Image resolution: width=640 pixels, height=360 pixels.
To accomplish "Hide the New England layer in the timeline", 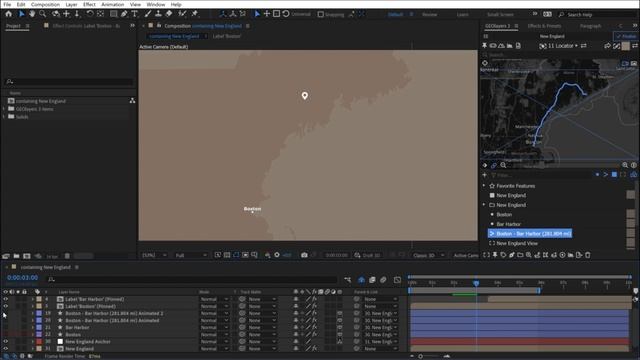I will [x=5, y=349].
